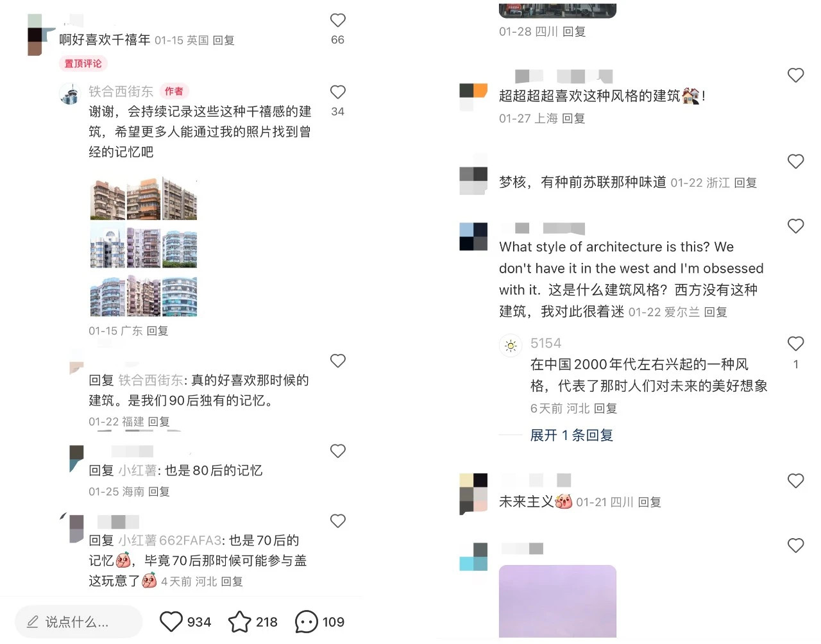
Task: Like the top comment with 66 likes
Action: 337,21
